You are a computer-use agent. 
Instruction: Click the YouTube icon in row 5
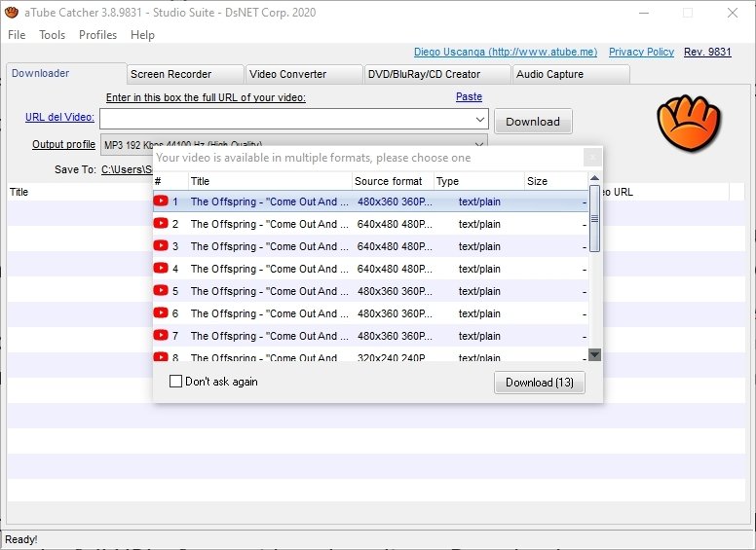161,290
